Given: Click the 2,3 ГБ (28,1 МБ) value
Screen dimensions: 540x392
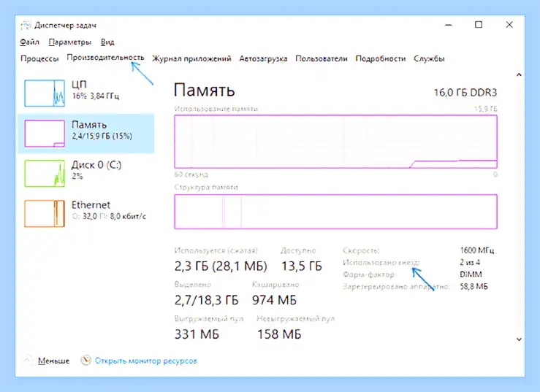Looking at the screenshot, I should pyautogui.click(x=221, y=266).
